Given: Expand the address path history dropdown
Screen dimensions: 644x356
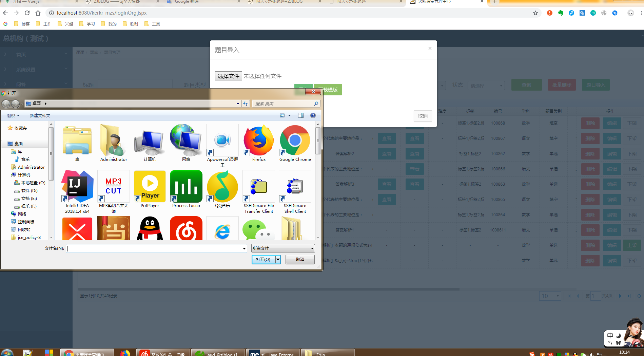Looking at the screenshot, I should (238, 104).
